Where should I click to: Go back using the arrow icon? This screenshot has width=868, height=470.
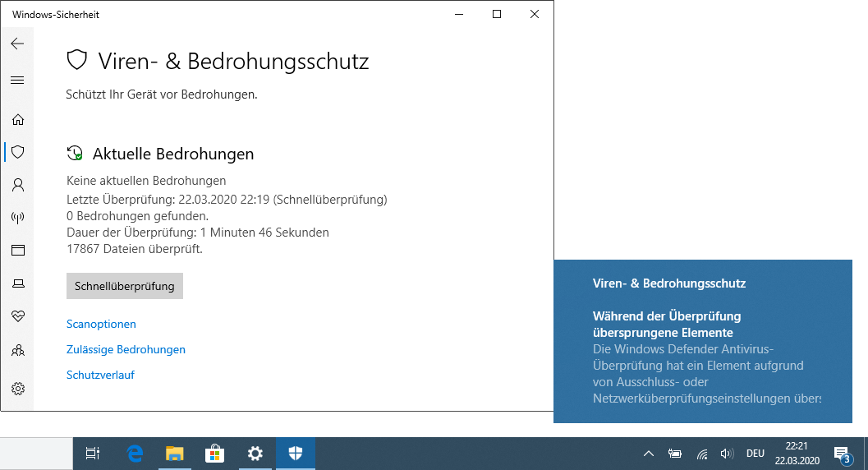pos(18,44)
